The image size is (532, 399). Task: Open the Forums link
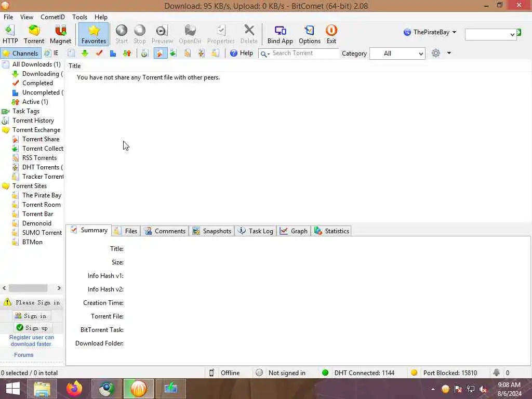(x=23, y=355)
